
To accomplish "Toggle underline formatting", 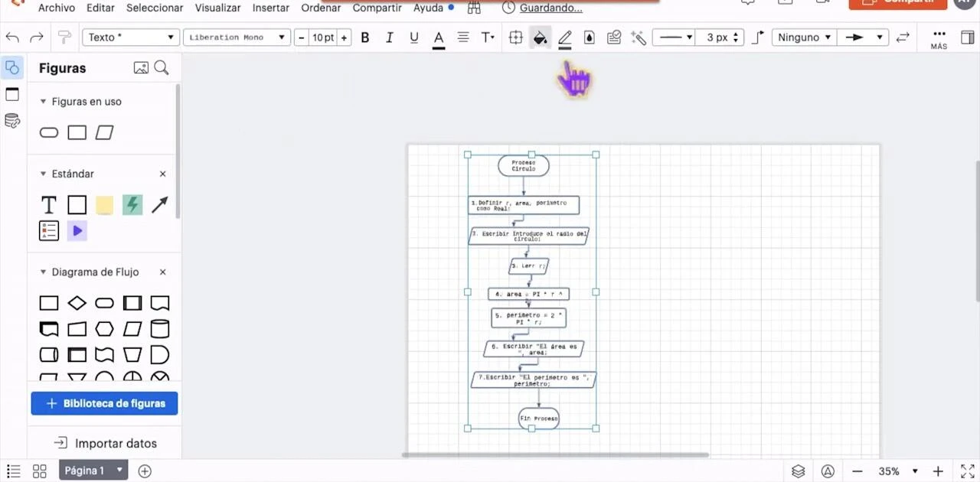I will pyautogui.click(x=414, y=37).
